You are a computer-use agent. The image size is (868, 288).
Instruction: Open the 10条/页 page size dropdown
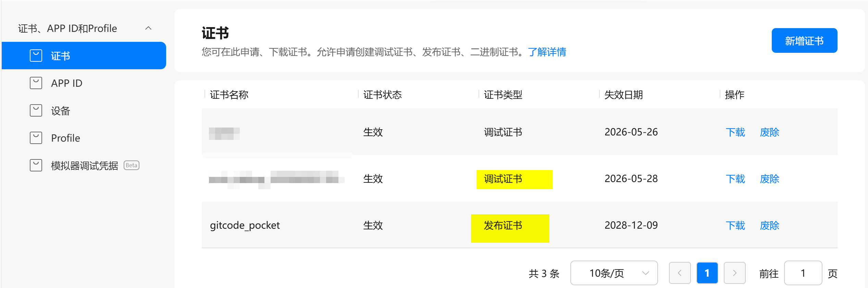613,273
